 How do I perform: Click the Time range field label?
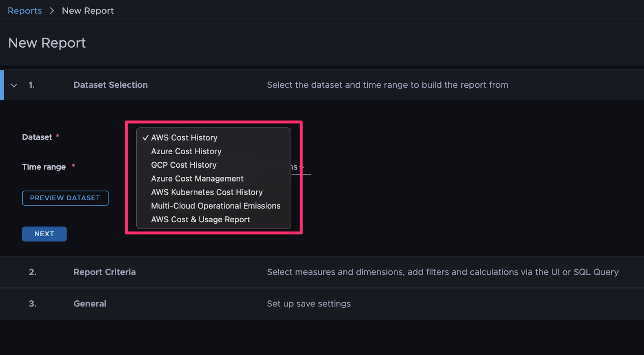pos(44,167)
